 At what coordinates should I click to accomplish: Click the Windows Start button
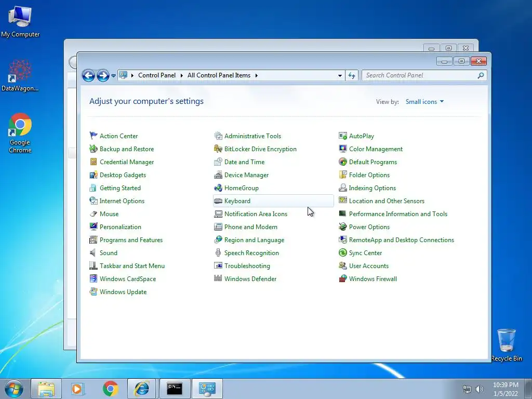coord(14,389)
